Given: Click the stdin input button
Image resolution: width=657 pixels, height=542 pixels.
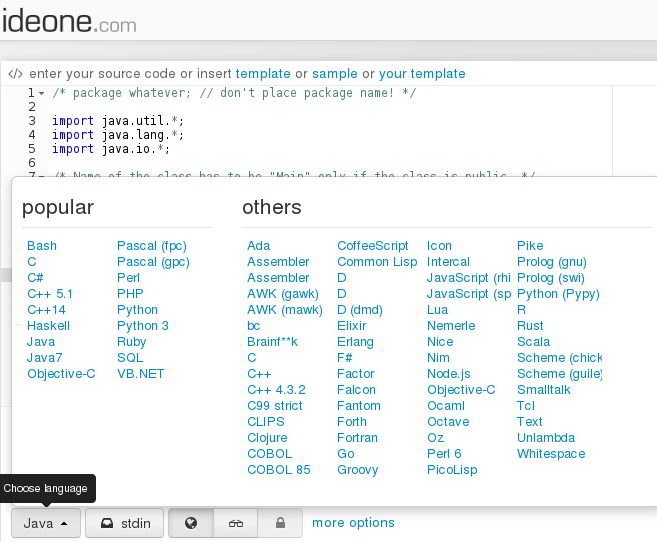Looking at the screenshot, I should 125,523.
